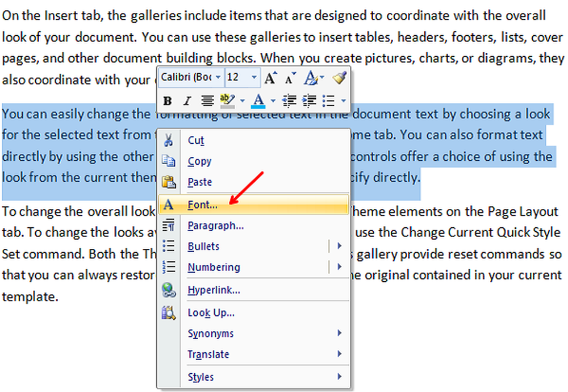The width and height of the screenshot is (568, 392).
Task: Select the Format Painter brush
Action: 340,77
